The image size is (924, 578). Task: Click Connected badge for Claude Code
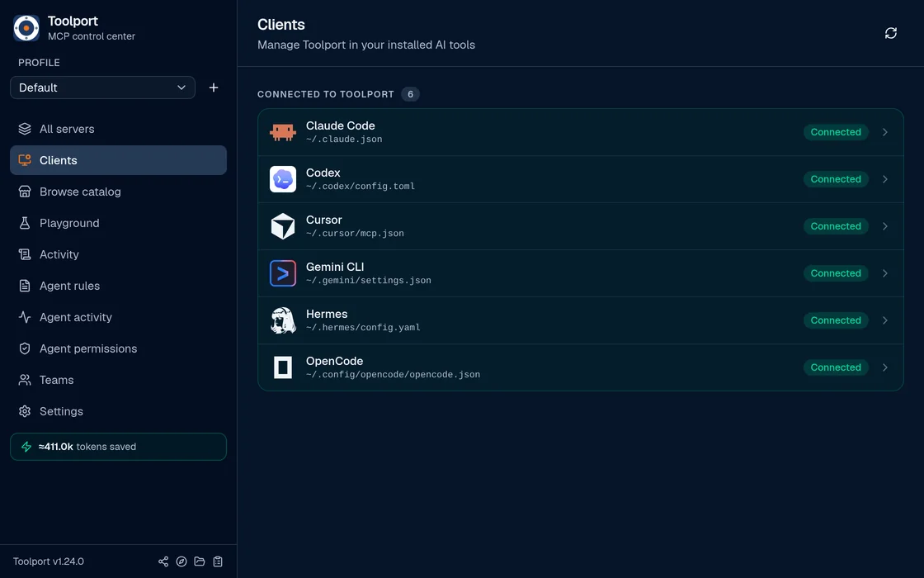[x=836, y=132]
